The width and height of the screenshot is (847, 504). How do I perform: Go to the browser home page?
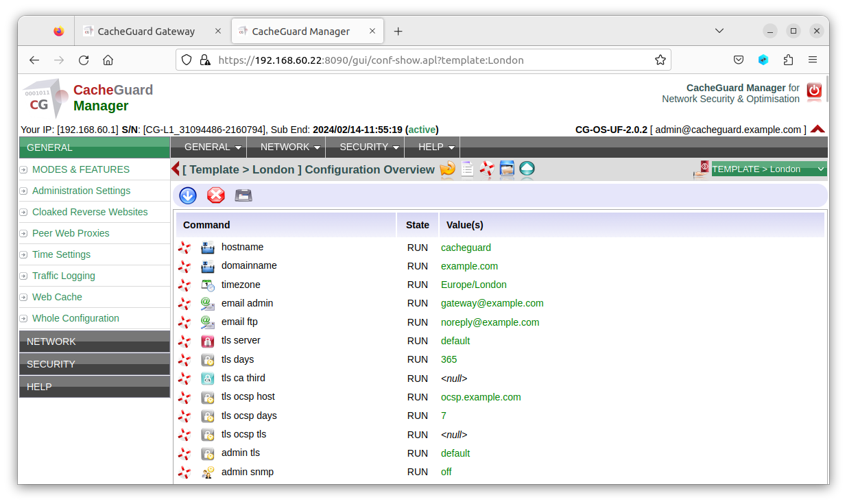108,60
